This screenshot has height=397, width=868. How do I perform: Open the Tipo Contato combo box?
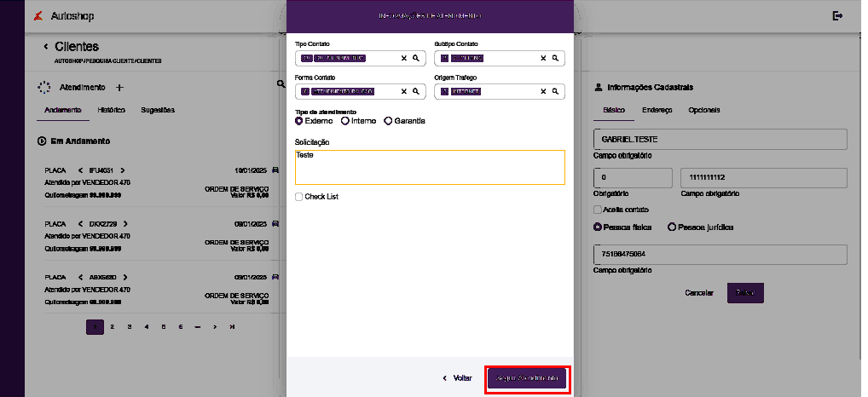click(361, 58)
